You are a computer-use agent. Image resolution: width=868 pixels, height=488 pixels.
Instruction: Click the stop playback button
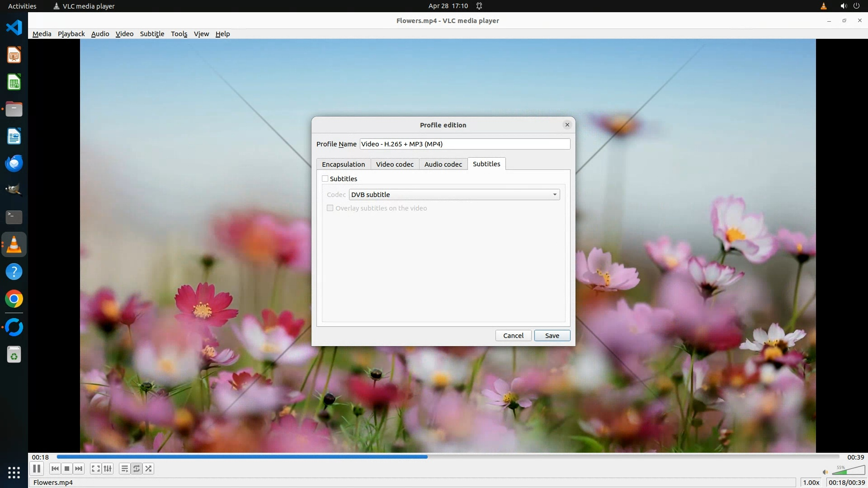pyautogui.click(x=67, y=469)
